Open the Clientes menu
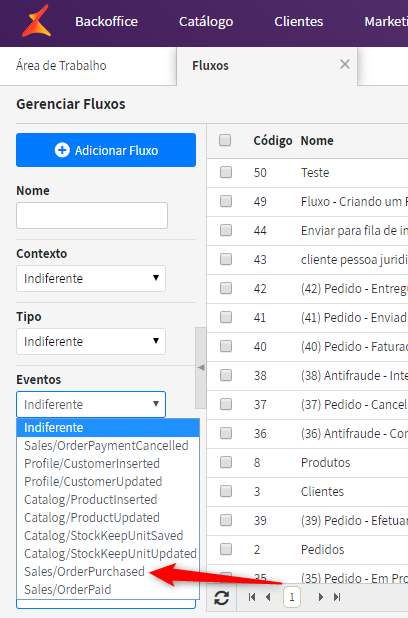This screenshot has height=618, width=408. tap(298, 21)
